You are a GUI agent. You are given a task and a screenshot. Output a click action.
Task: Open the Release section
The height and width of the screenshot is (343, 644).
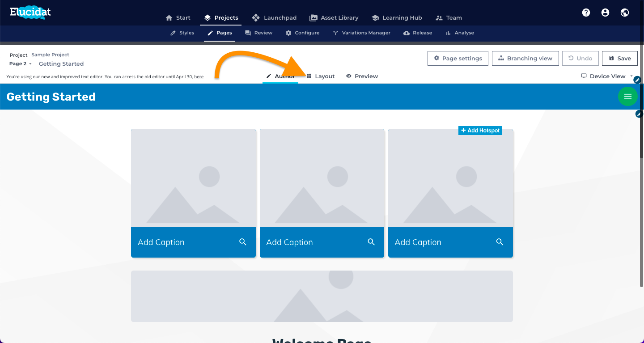coord(418,33)
